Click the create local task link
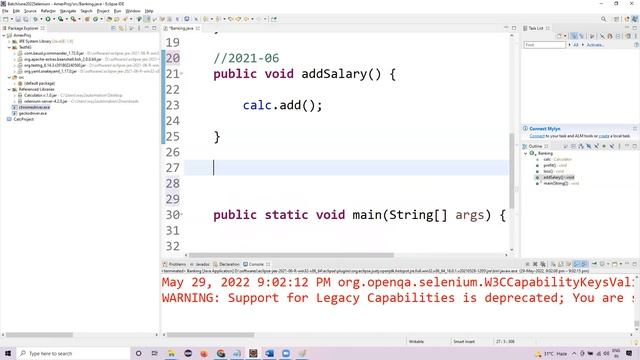 604,136
